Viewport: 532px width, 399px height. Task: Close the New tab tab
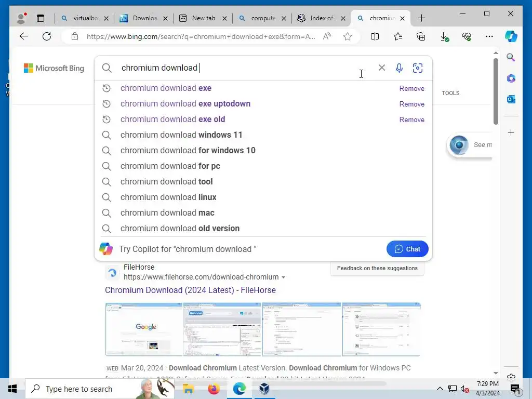tap(224, 18)
